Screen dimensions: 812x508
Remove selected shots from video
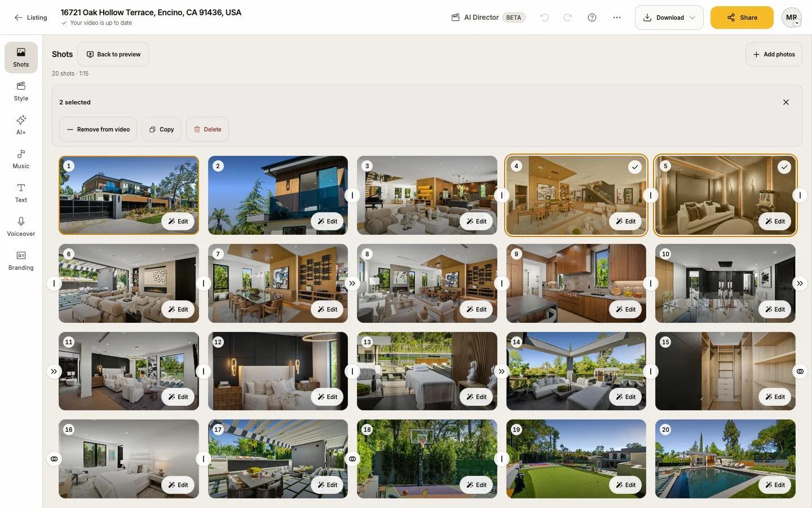[x=98, y=129]
